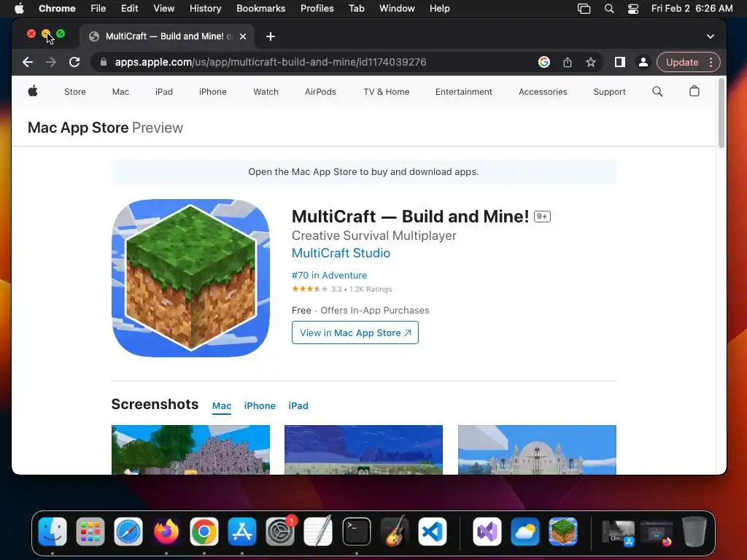Click the 3.3 star rating text
747x560 pixels.
336,289
